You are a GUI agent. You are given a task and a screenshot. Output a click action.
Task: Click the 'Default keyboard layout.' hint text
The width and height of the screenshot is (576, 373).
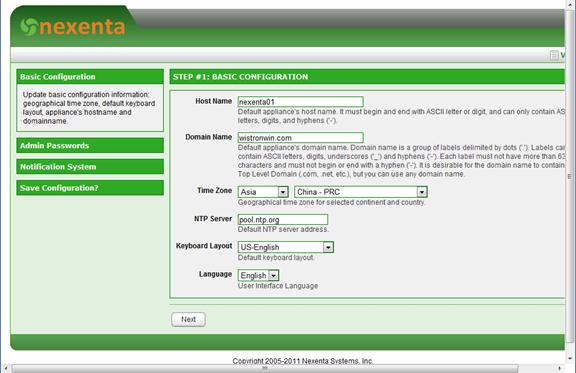click(x=276, y=258)
